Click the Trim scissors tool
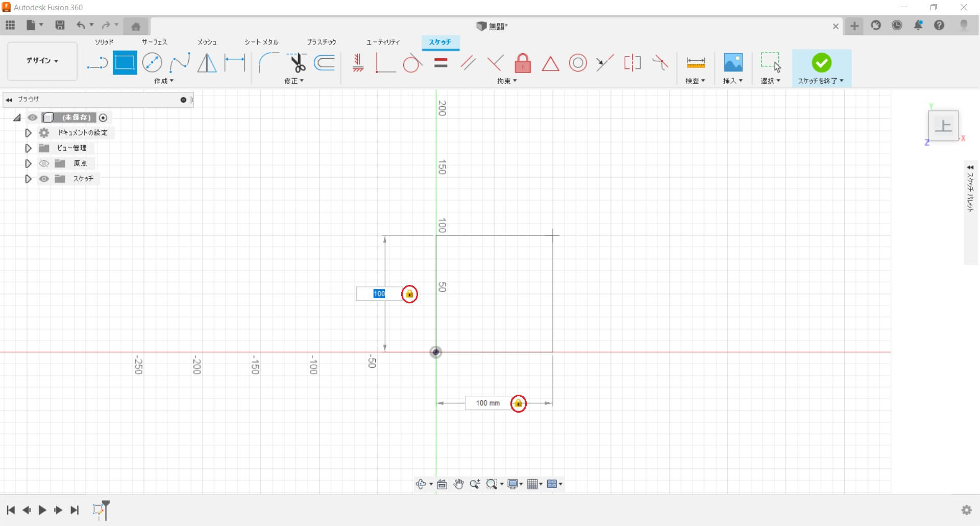The width and height of the screenshot is (980, 526). pos(297,63)
